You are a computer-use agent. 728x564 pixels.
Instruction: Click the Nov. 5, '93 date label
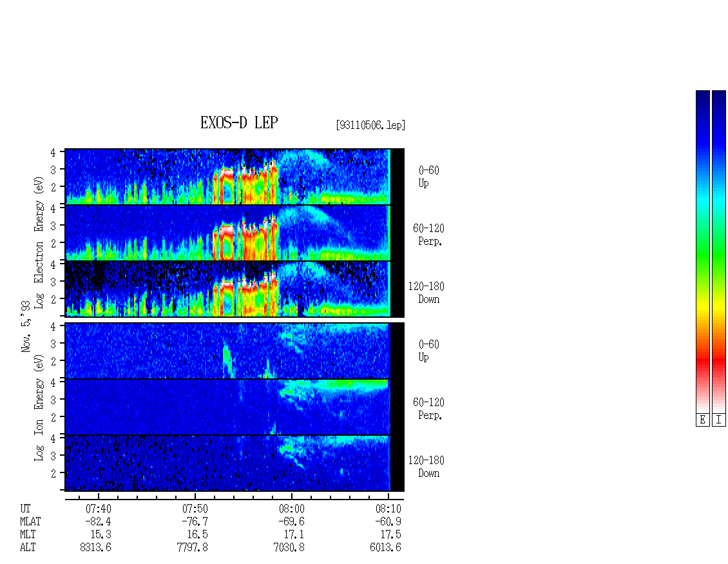pyautogui.click(x=26, y=326)
